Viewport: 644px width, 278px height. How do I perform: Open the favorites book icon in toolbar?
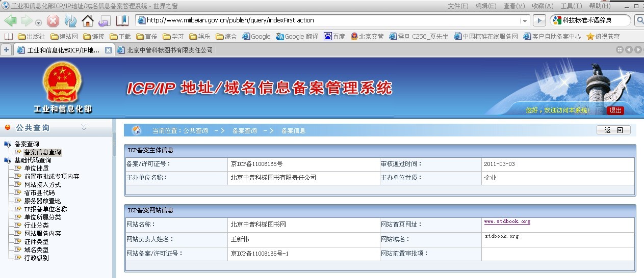[122, 21]
